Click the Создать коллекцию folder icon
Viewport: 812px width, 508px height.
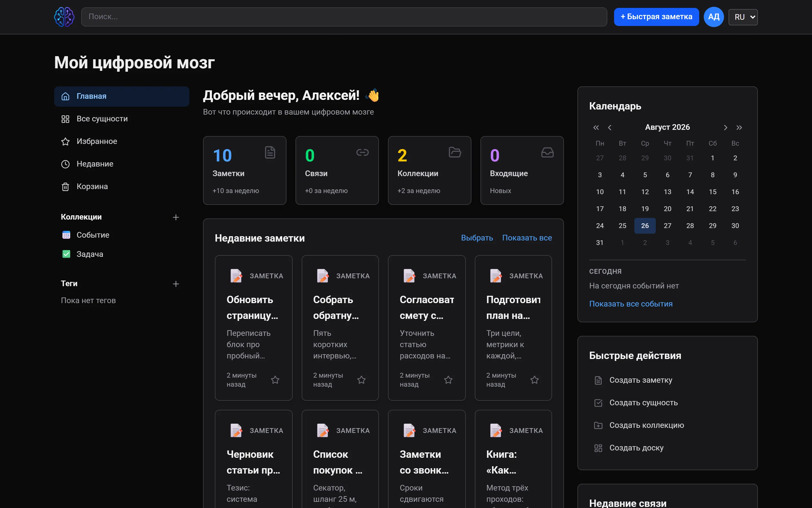coord(598,425)
